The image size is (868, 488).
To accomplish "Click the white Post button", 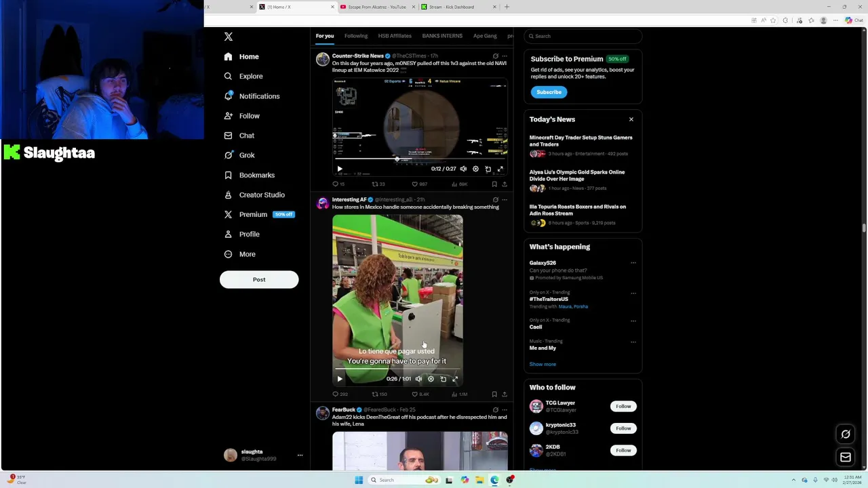I will [259, 279].
